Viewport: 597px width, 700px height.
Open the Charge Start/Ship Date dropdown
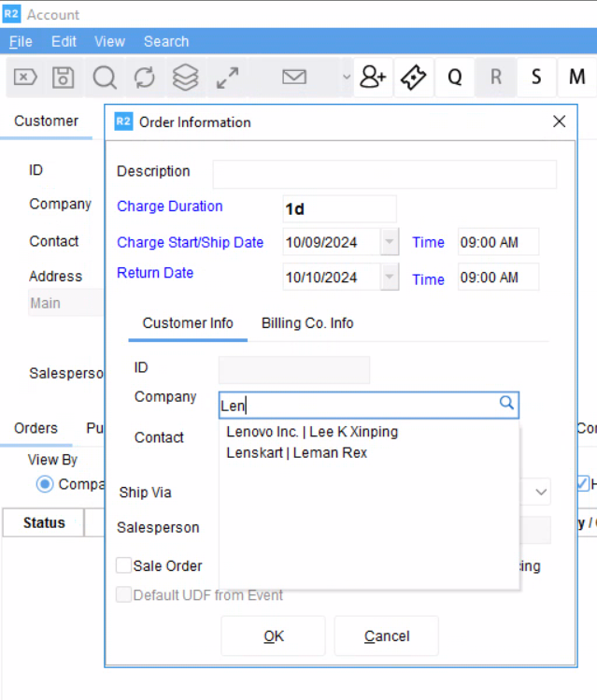point(390,242)
